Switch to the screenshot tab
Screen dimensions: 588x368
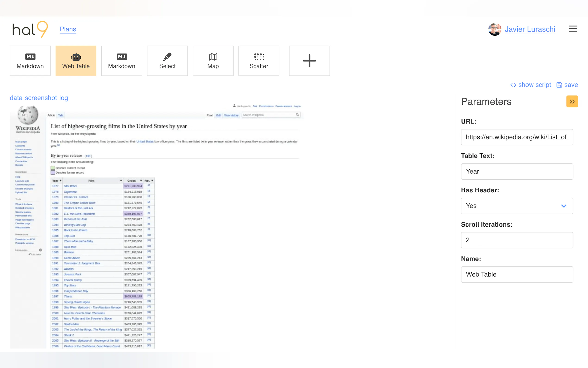click(x=41, y=98)
